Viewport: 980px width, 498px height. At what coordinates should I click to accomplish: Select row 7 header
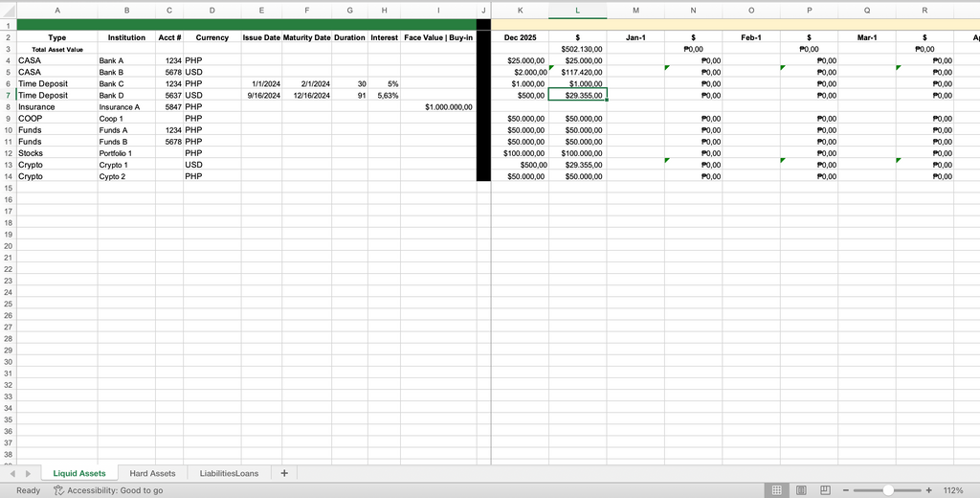(8, 95)
